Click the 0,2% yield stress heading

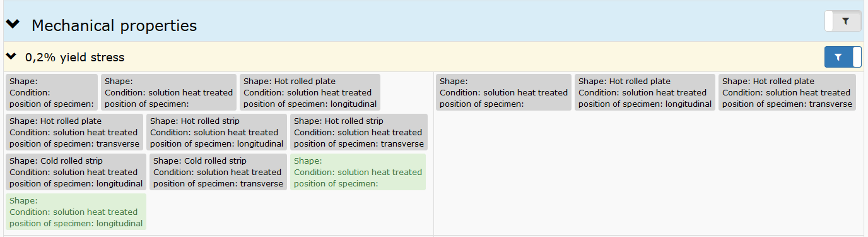(x=74, y=58)
